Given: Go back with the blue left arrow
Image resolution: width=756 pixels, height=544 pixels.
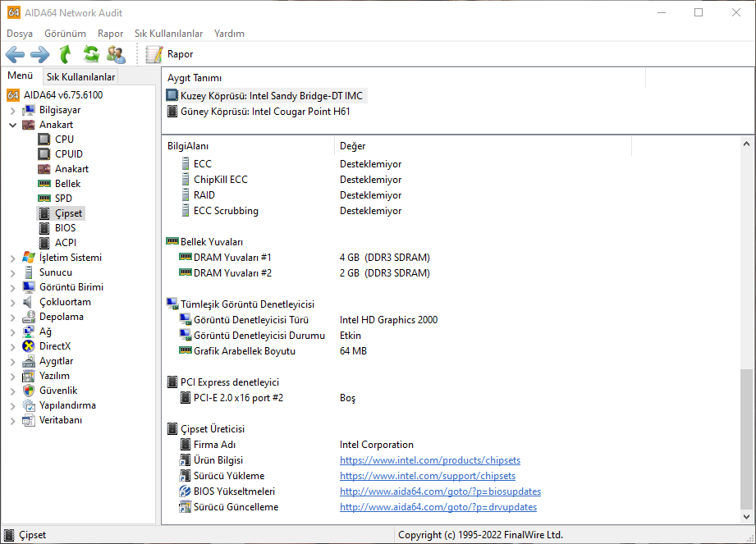Looking at the screenshot, I should click(x=15, y=54).
